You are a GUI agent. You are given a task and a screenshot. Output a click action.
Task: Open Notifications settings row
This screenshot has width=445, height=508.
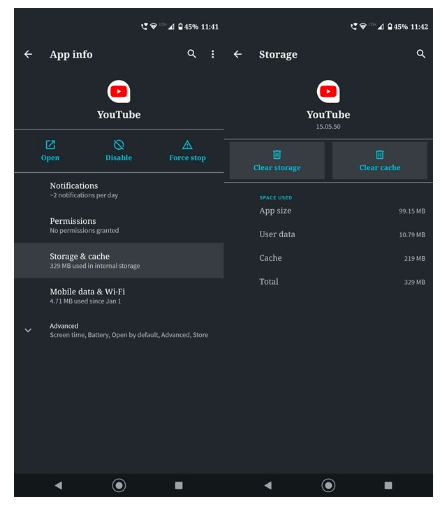click(x=119, y=190)
